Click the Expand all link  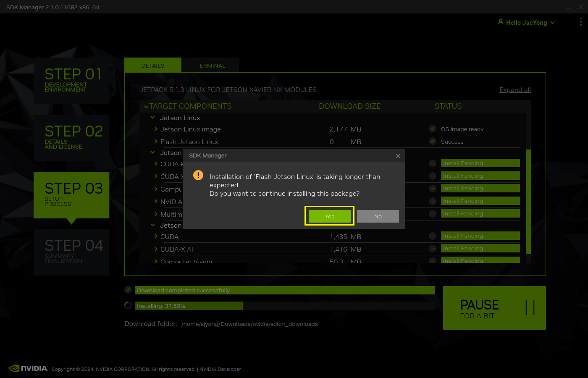point(515,90)
